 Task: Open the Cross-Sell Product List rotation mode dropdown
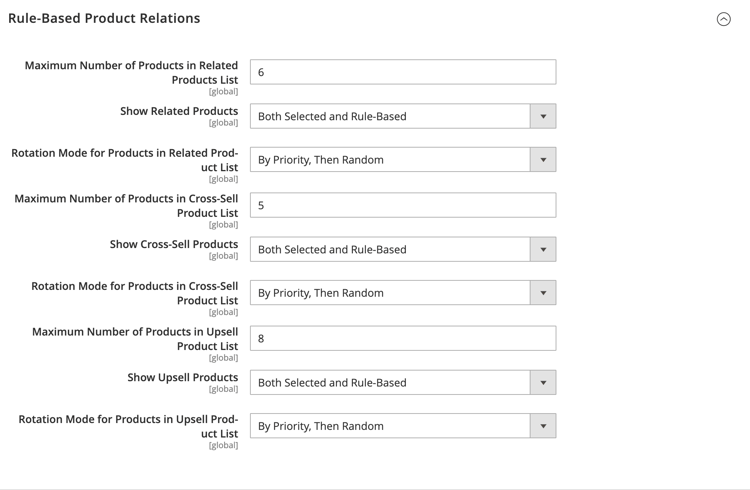pos(403,292)
